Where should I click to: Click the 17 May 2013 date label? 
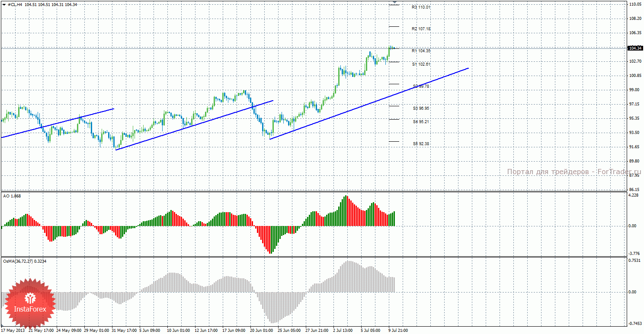coord(13,331)
